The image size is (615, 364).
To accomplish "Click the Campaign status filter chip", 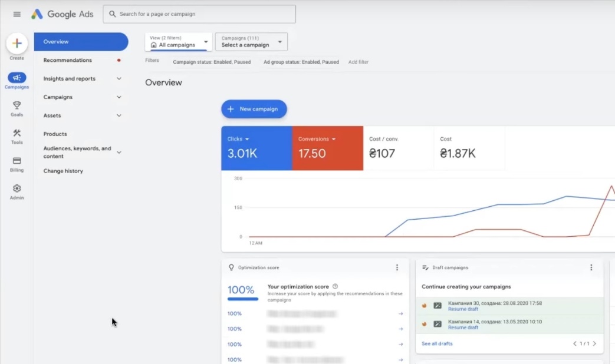I will pos(211,62).
